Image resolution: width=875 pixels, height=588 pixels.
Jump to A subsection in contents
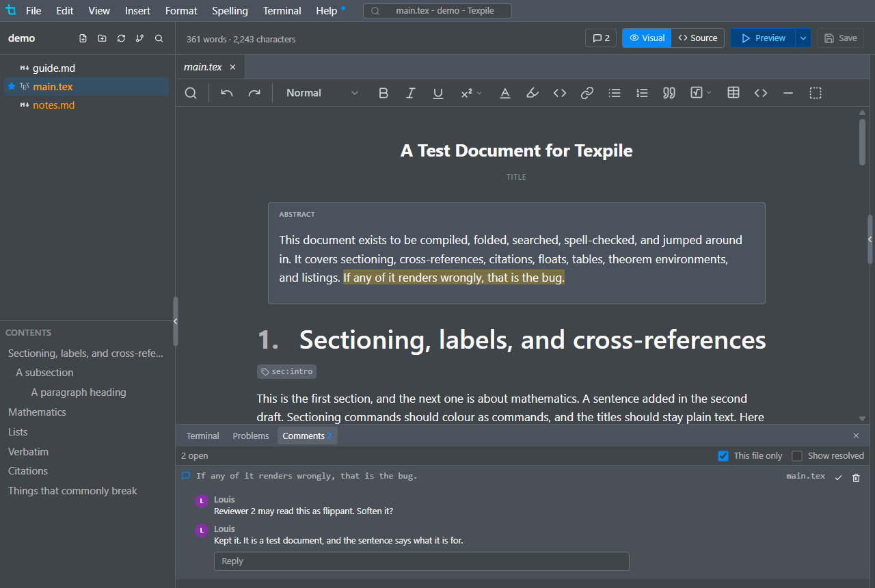(44, 373)
